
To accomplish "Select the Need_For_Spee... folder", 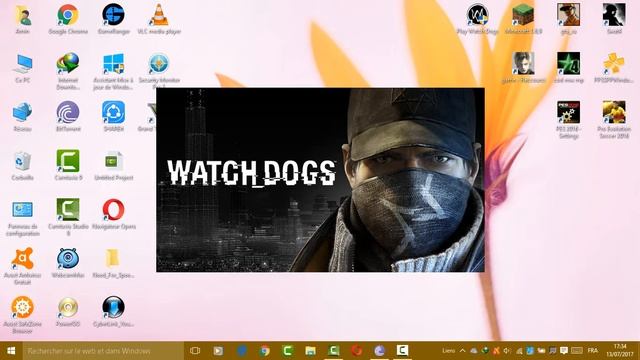I will [x=113, y=263].
